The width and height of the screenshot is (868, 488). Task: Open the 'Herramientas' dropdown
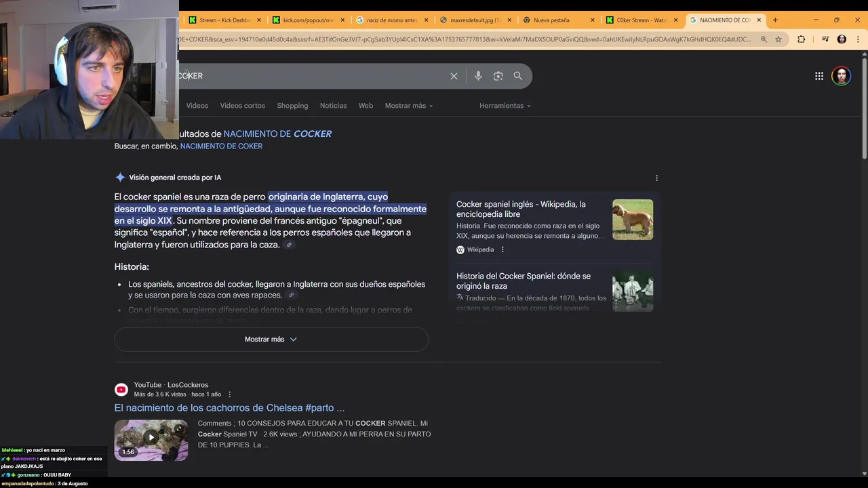(x=505, y=106)
